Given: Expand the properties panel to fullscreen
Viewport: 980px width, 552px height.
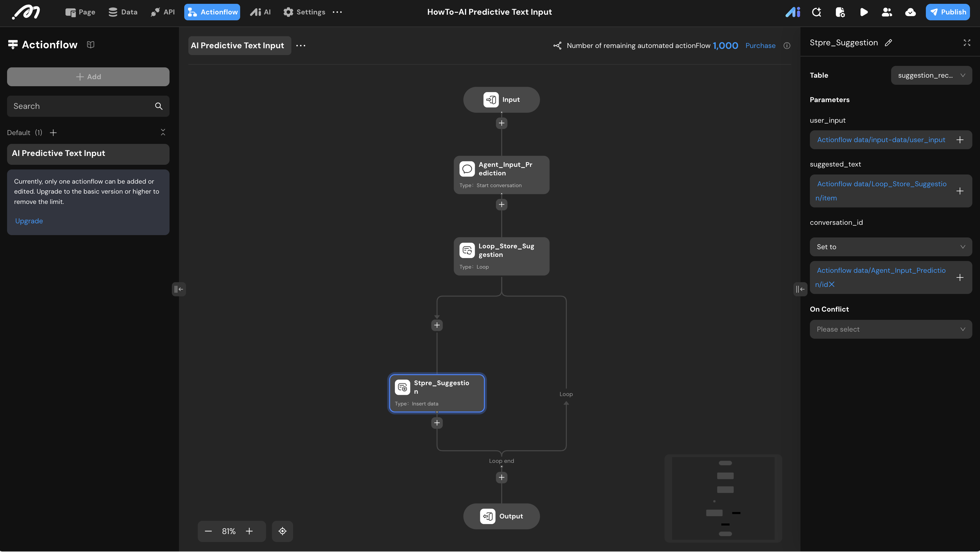Looking at the screenshot, I should (967, 43).
